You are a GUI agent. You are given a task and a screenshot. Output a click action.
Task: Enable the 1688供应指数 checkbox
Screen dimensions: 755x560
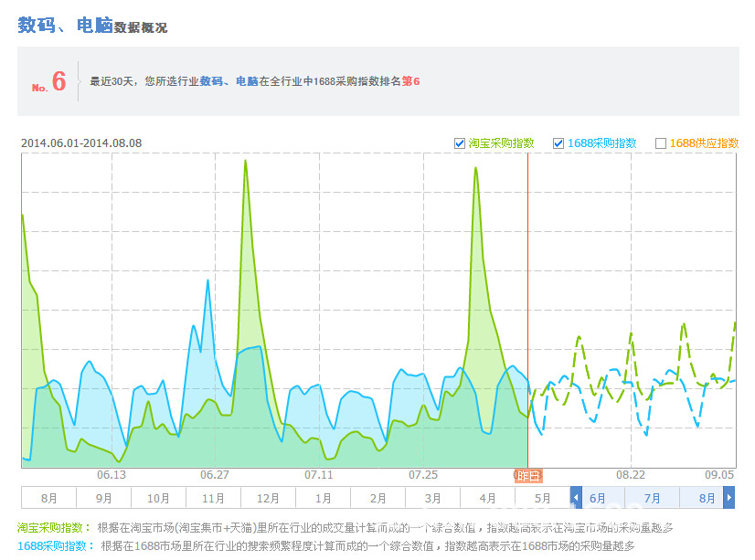(661, 143)
